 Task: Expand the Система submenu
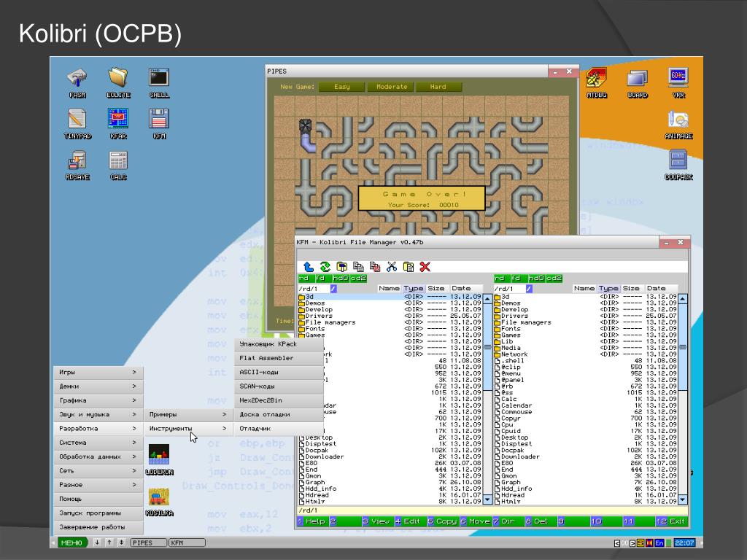[98, 443]
